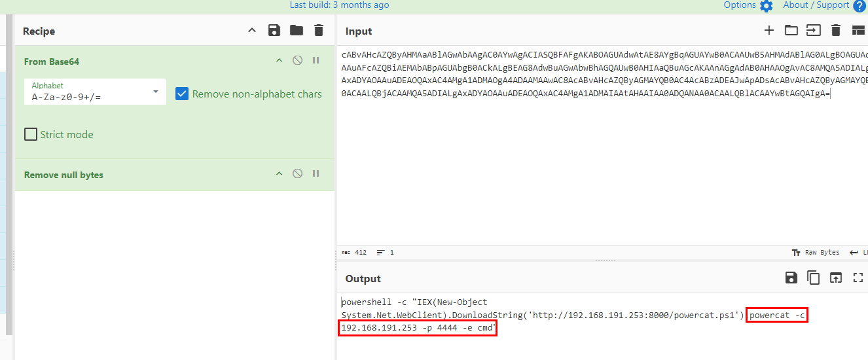
Task: Change Raw Bytes input encoding
Action: (x=816, y=253)
